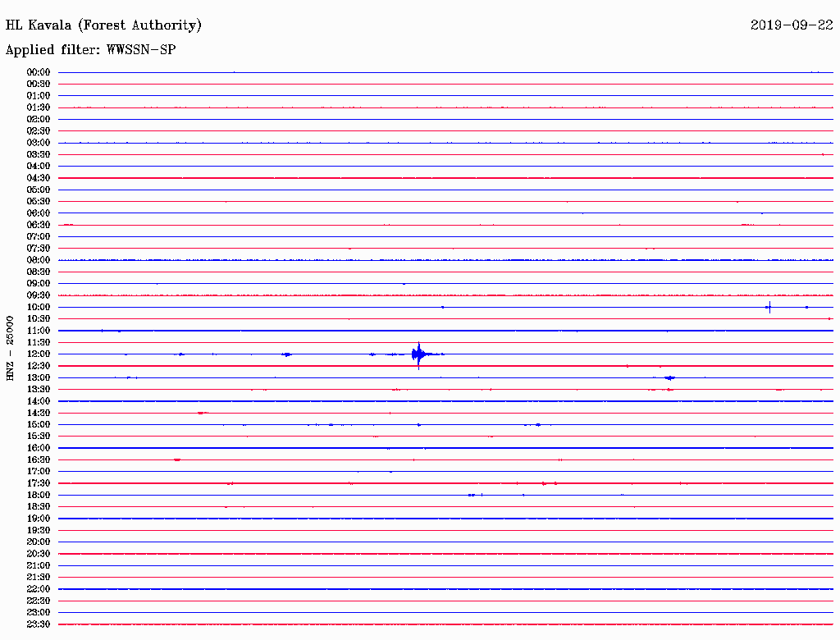Click the 13:00 time label
This screenshot has height=640, width=840.
click(39, 377)
